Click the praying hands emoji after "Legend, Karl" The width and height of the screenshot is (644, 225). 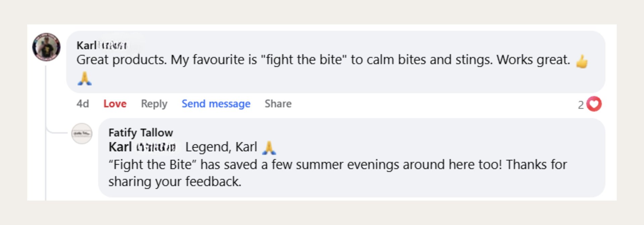pyautogui.click(x=269, y=148)
